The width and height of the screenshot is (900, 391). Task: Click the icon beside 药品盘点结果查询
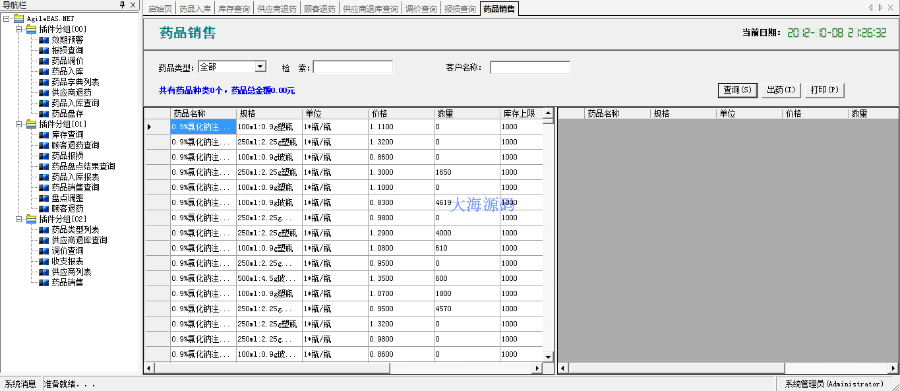(44, 167)
